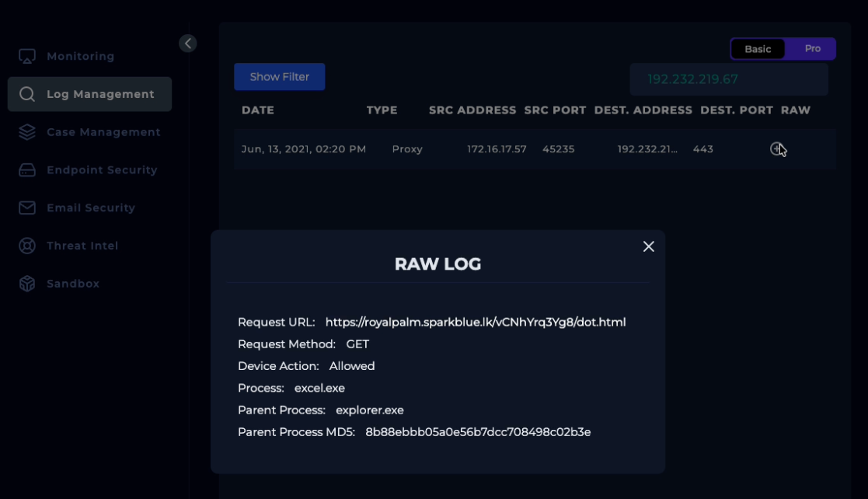Click the Log Management magnifier icon
Image resolution: width=868 pixels, height=499 pixels.
pos(27,95)
